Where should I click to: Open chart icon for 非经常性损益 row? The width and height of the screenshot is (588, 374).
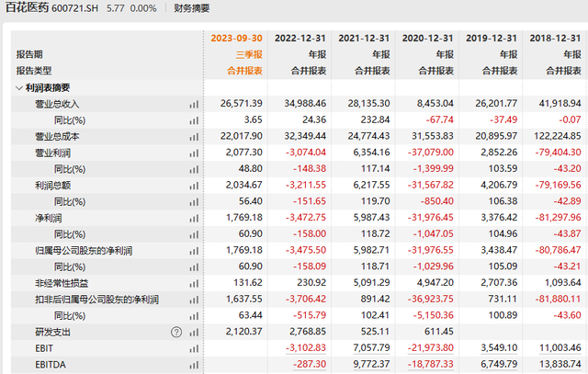[194, 284]
